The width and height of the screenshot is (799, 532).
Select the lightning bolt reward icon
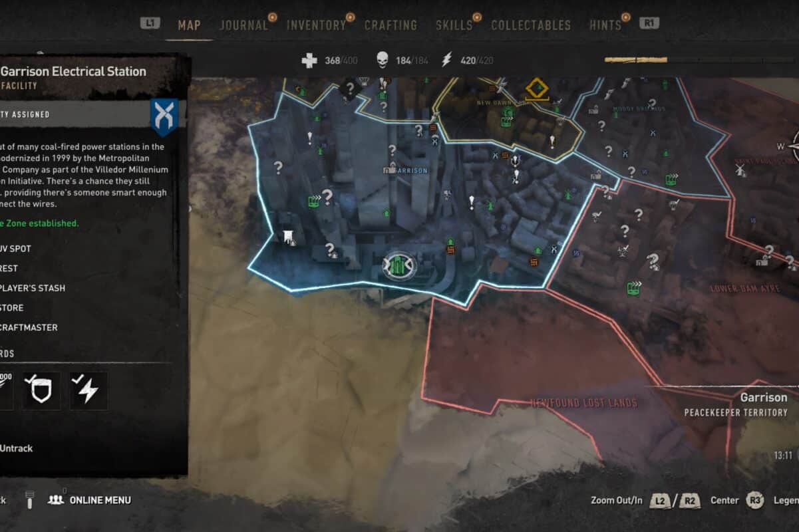[x=88, y=390]
